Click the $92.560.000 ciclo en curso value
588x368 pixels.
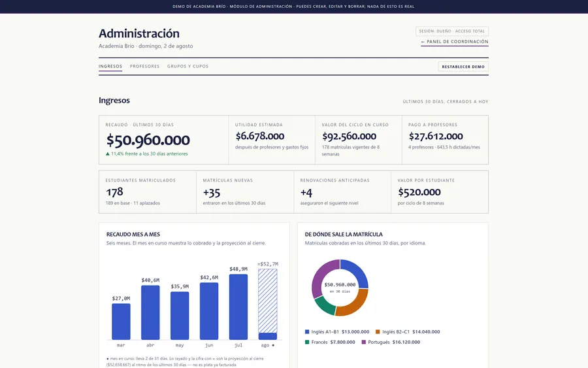click(349, 136)
